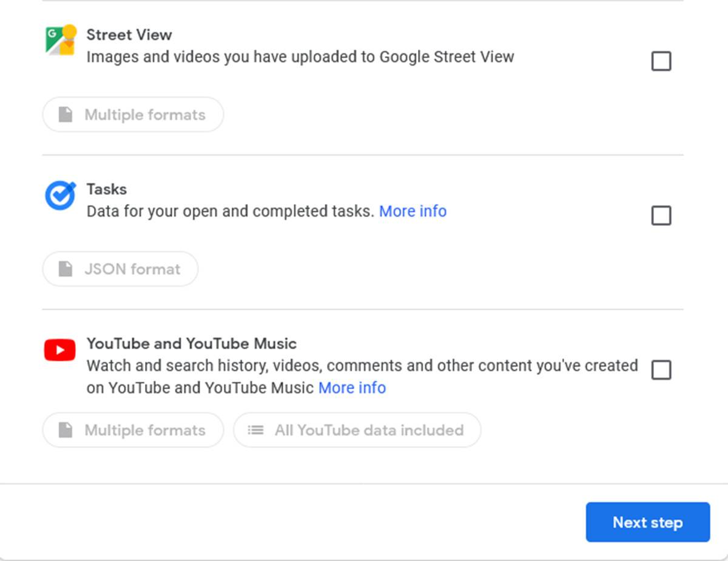Image resolution: width=728 pixels, height=561 pixels.
Task: Check the Tasks data checkbox
Action: pyautogui.click(x=661, y=216)
